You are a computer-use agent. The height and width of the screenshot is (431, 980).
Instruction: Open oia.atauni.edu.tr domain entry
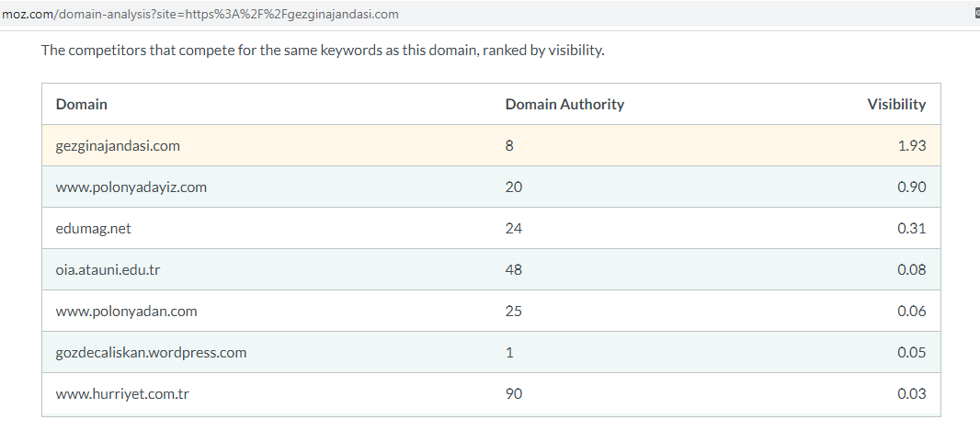[108, 269]
